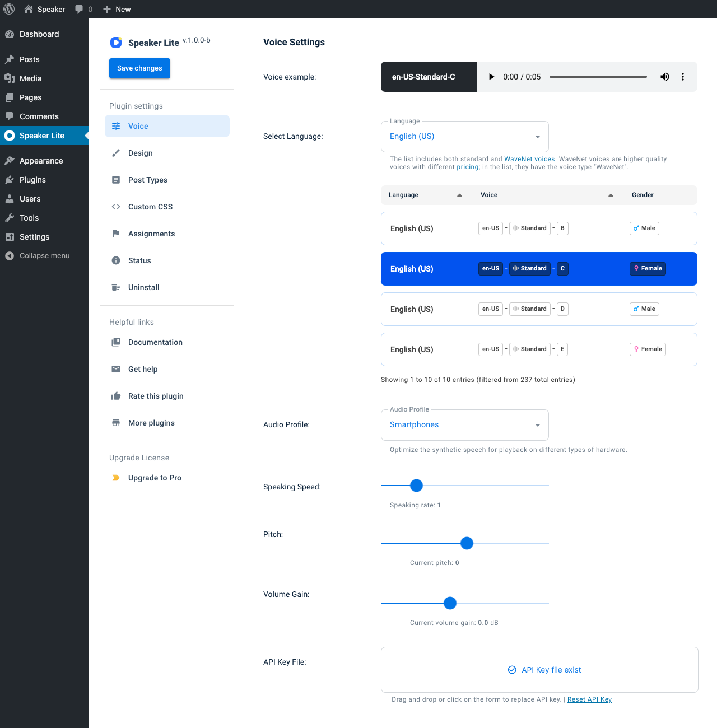Select the en-US Standard B Male voice row
The height and width of the screenshot is (728, 717).
(x=539, y=228)
